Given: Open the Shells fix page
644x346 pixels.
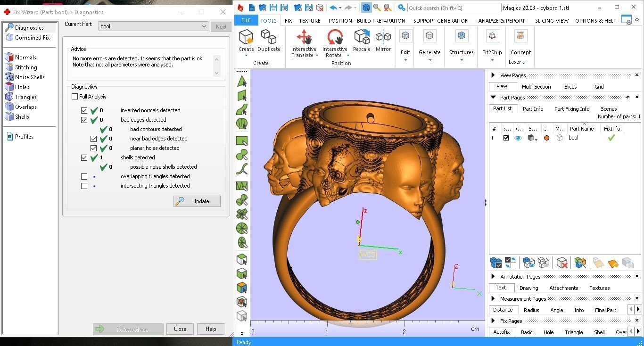Looking at the screenshot, I should pyautogui.click(x=17, y=117).
